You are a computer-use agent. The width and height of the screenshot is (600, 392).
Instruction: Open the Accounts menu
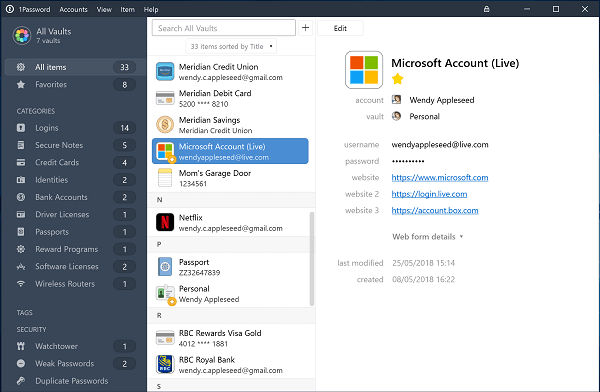(x=73, y=9)
